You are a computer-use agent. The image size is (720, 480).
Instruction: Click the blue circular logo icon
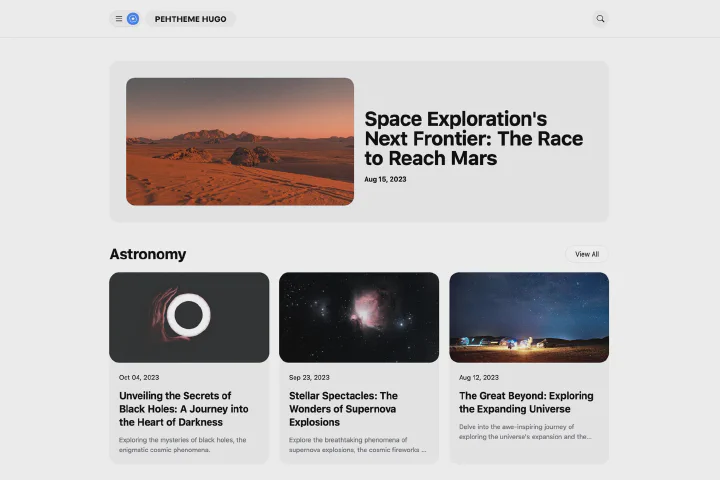pyautogui.click(x=133, y=19)
